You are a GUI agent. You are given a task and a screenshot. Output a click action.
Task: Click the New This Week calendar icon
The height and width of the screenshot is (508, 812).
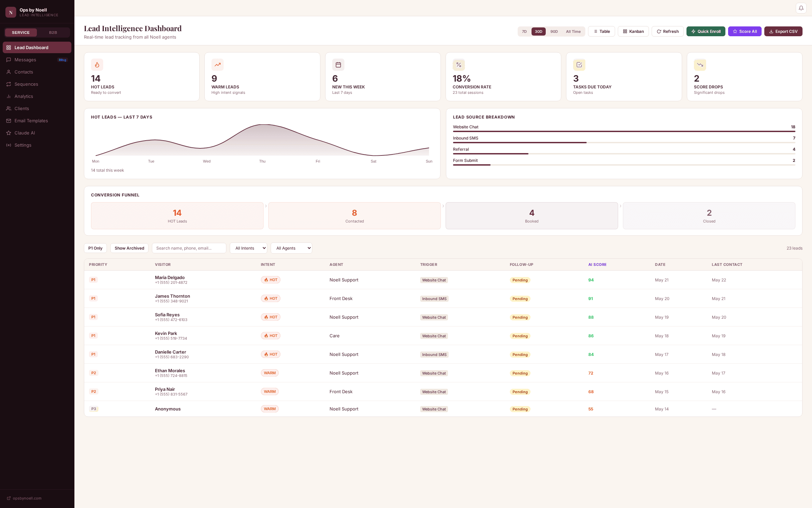(338, 65)
